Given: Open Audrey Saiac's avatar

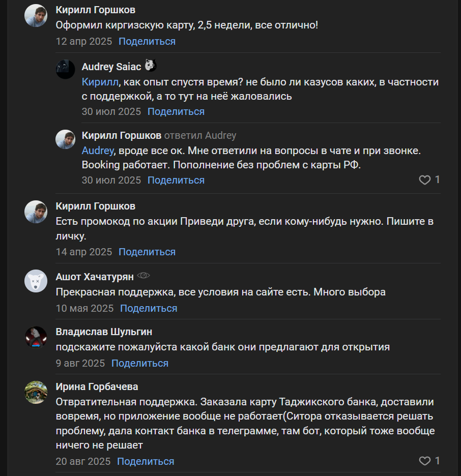Looking at the screenshot, I should tap(65, 69).
